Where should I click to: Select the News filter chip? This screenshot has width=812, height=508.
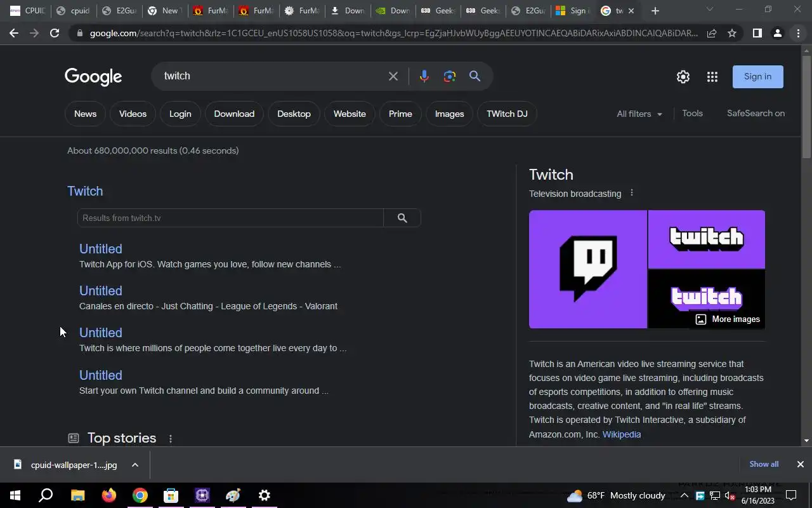[85, 114]
